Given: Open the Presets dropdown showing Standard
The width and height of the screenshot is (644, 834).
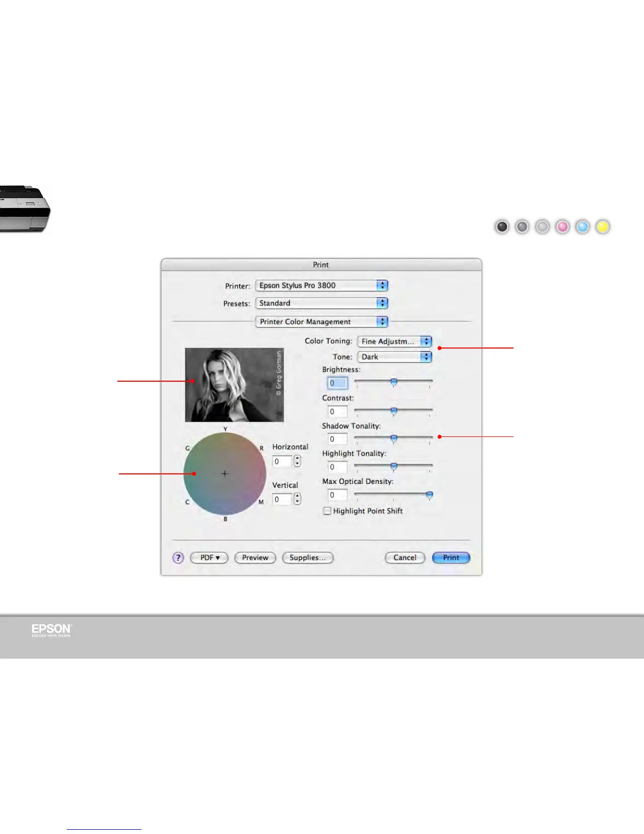Looking at the screenshot, I should pyautogui.click(x=321, y=303).
